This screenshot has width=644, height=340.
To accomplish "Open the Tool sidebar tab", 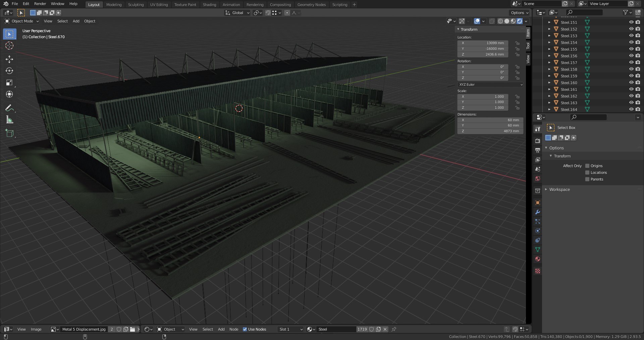I will [528, 46].
